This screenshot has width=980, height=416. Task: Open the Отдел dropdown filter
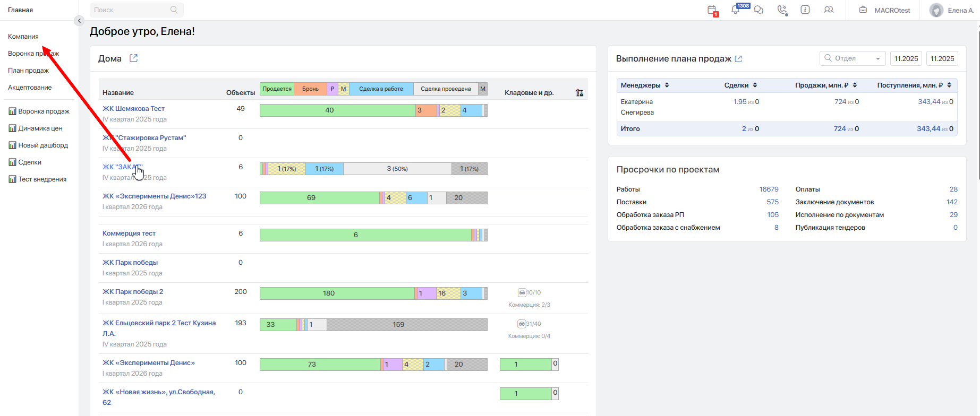[x=853, y=58]
